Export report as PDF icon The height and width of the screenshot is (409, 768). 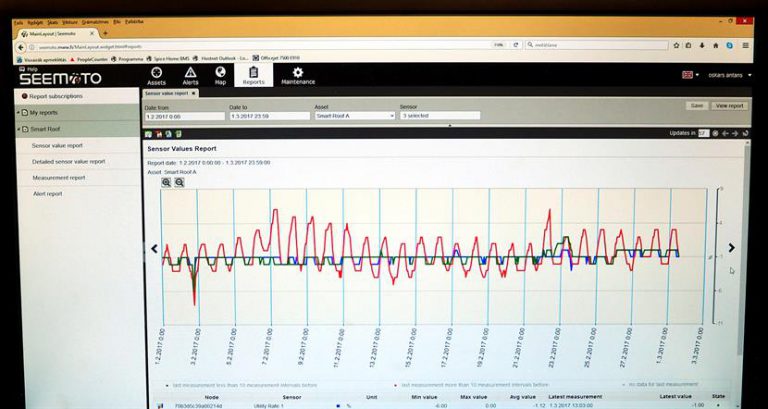point(158,133)
